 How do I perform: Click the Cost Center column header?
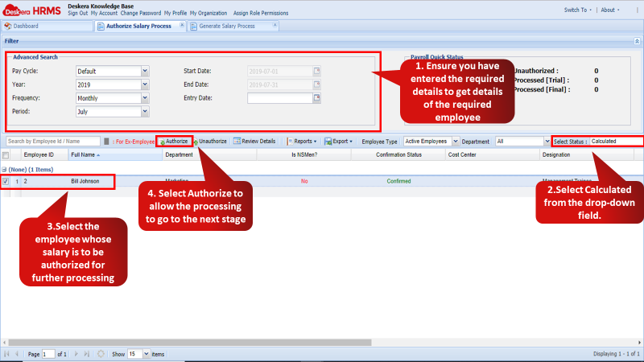[x=493, y=155]
